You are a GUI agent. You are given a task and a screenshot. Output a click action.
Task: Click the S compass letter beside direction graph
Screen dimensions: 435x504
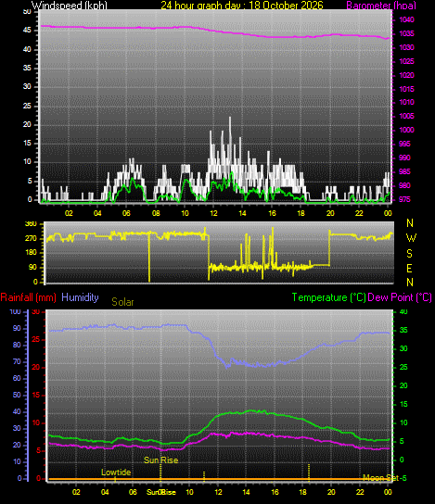pyautogui.click(x=409, y=254)
